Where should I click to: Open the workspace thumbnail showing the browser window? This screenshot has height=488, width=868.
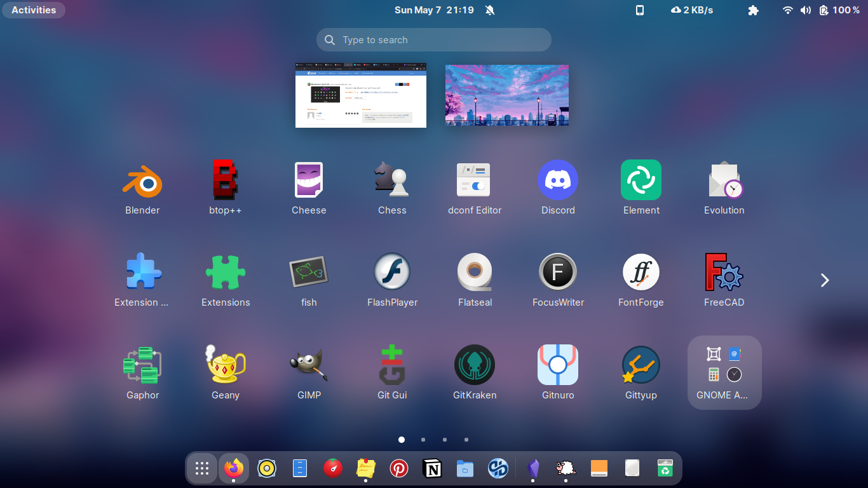361,95
